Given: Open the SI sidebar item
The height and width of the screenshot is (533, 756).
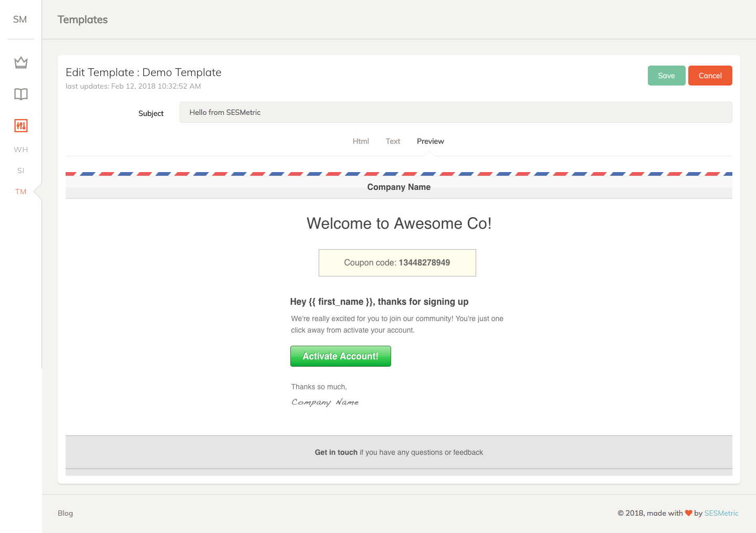Looking at the screenshot, I should (21, 170).
